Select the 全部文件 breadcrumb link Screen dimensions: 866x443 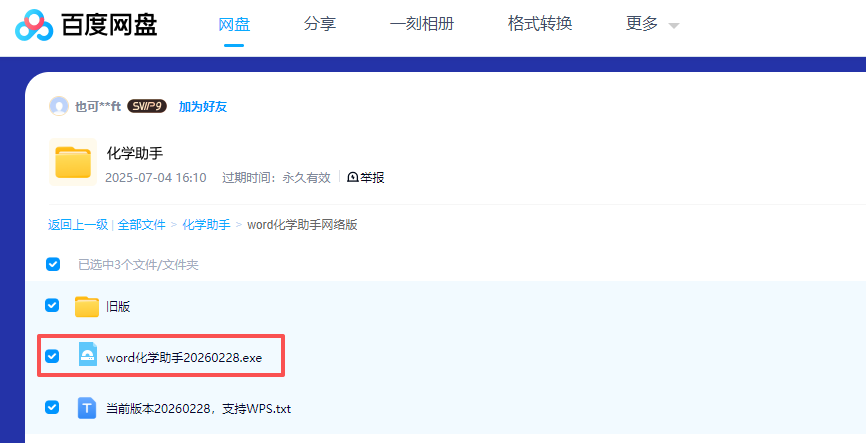pos(142,225)
